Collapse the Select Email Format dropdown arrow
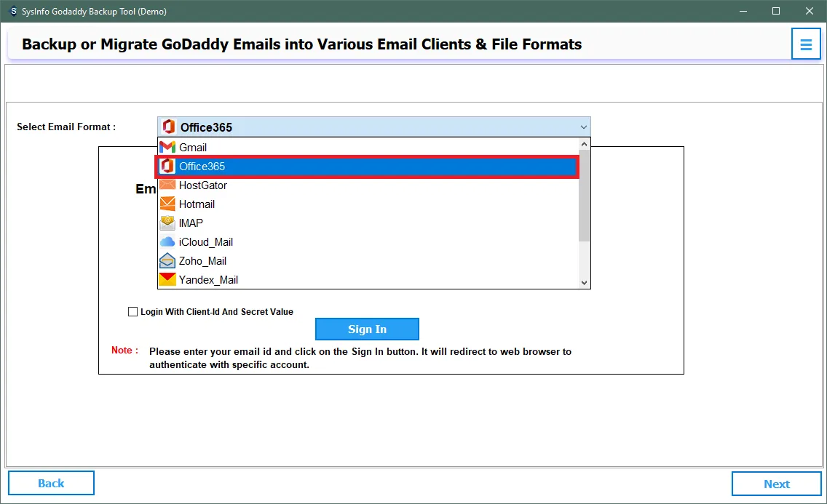The image size is (827, 504). (x=583, y=127)
